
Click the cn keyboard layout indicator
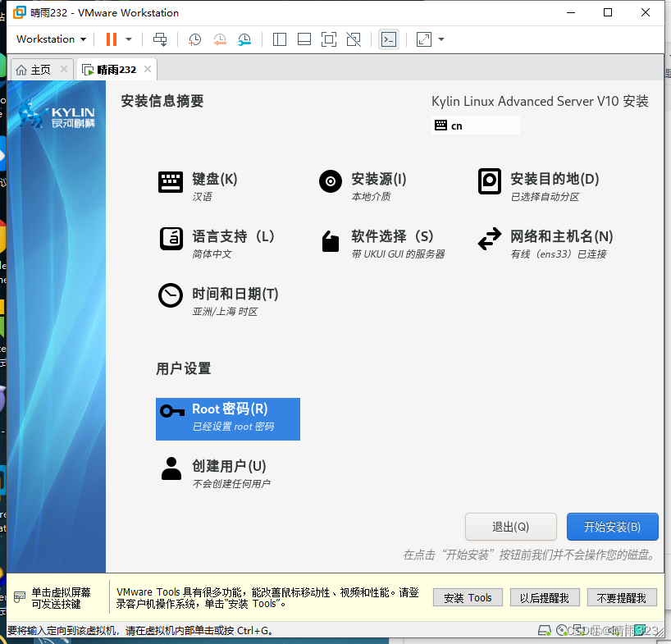476,126
